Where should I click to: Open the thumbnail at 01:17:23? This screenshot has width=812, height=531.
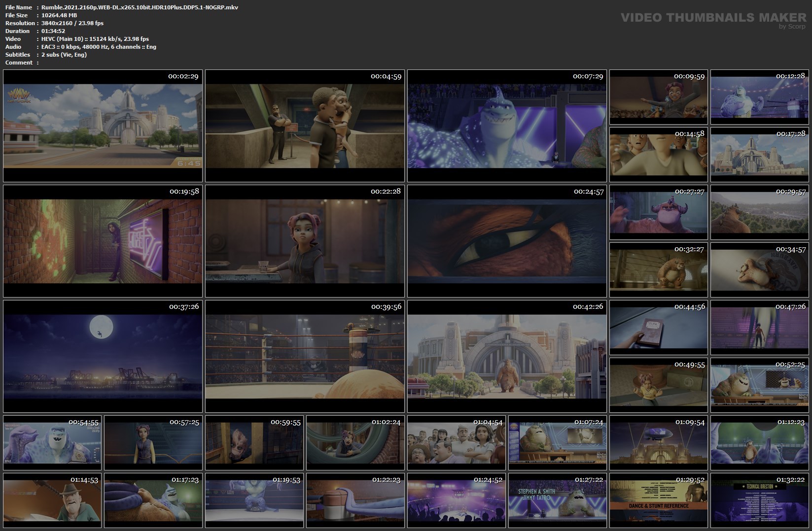point(153,500)
